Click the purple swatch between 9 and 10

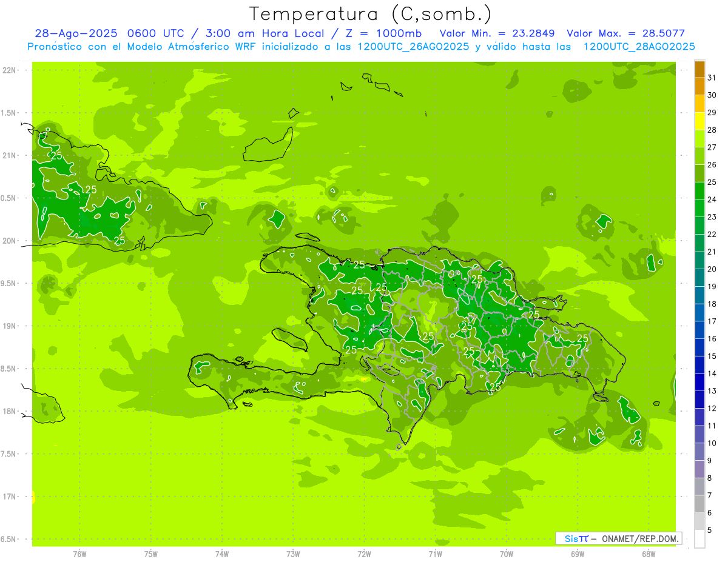699,452
